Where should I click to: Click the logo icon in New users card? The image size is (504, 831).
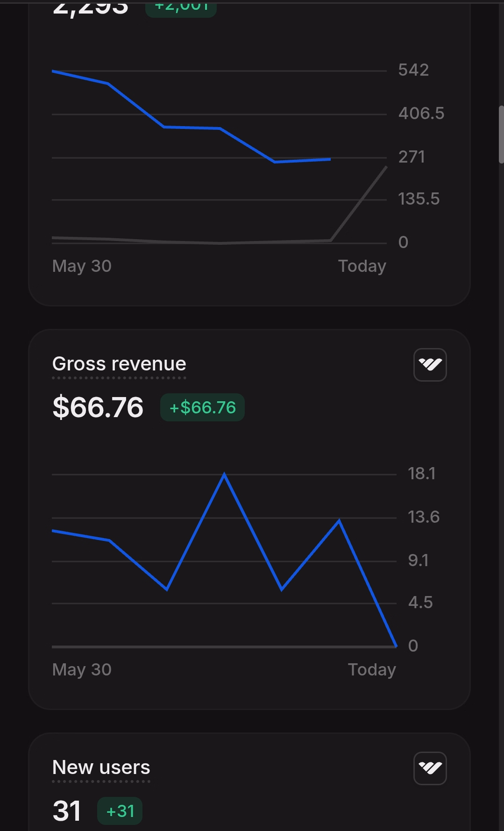tap(430, 768)
